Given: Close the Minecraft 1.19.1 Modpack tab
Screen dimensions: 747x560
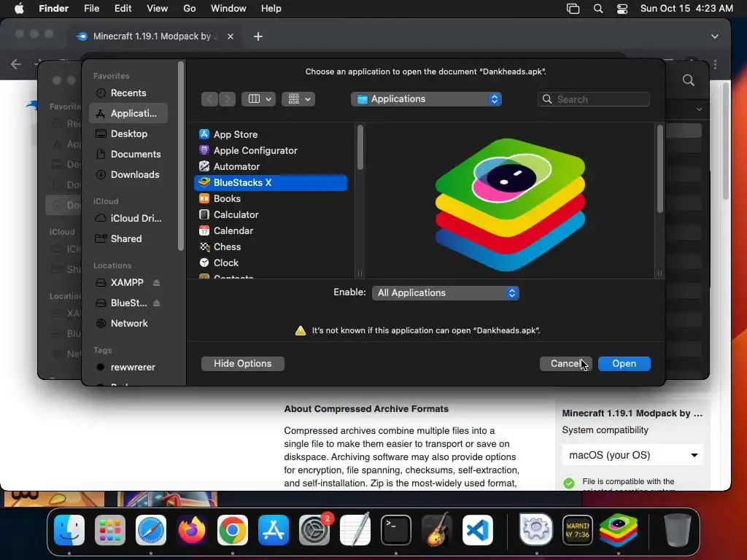Looking at the screenshot, I should (231, 36).
